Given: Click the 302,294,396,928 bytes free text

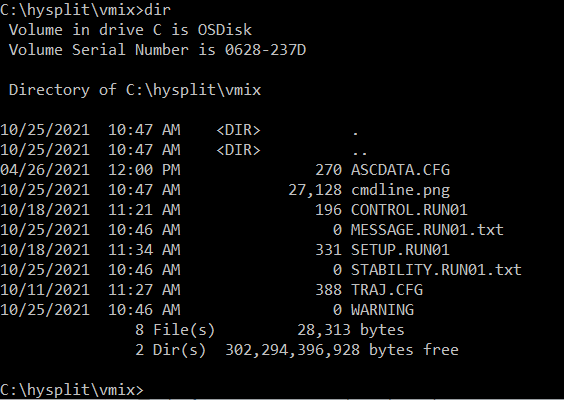Looking at the screenshot, I should pos(342,350).
